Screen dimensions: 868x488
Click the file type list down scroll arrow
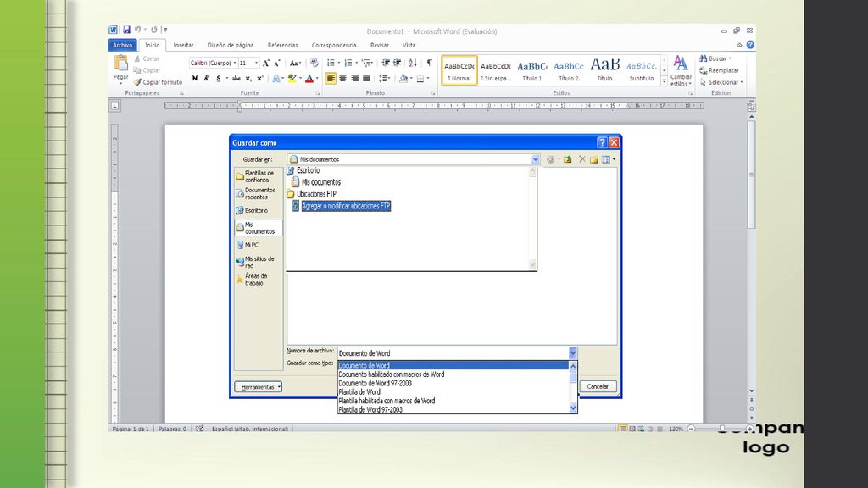point(573,409)
